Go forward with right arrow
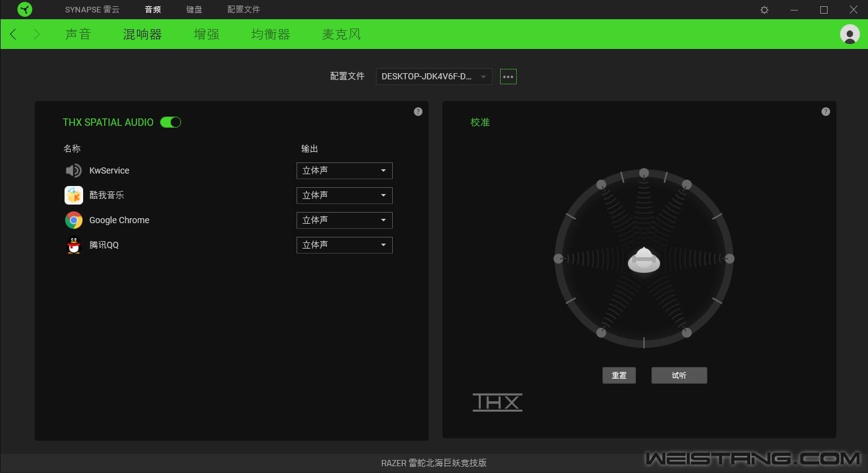The image size is (868, 473). tap(37, 34)
